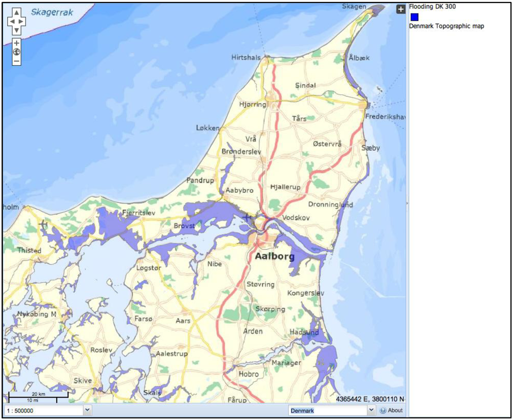This screenshot has height=420, width=513.
Task: Click the About link
Action: [x=395, y=410]
